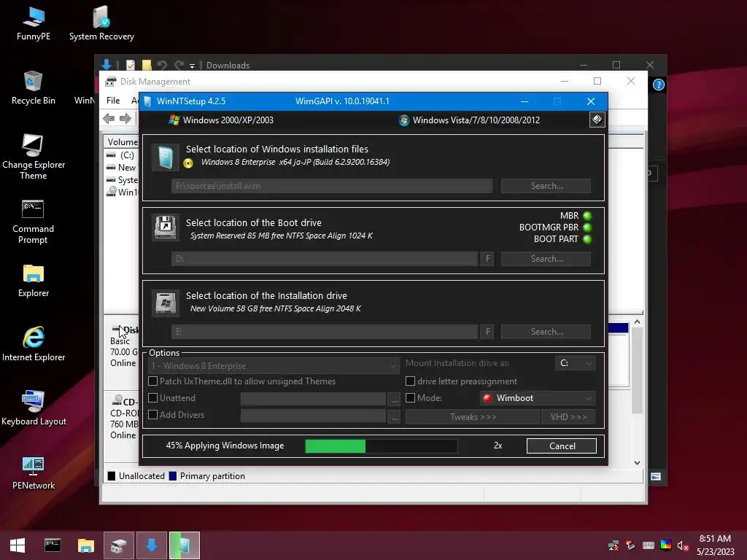
Task: Click the BOOT PART green status light
Action: point(587,239)
